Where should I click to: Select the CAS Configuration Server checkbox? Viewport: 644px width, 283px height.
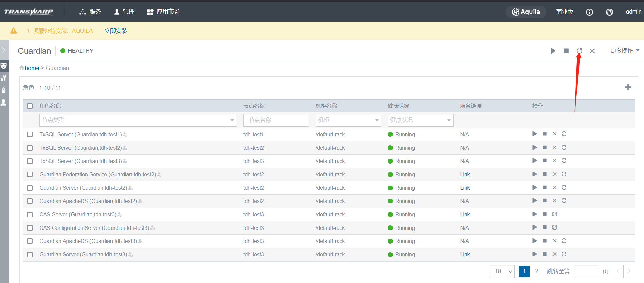(x=30, y=228)
